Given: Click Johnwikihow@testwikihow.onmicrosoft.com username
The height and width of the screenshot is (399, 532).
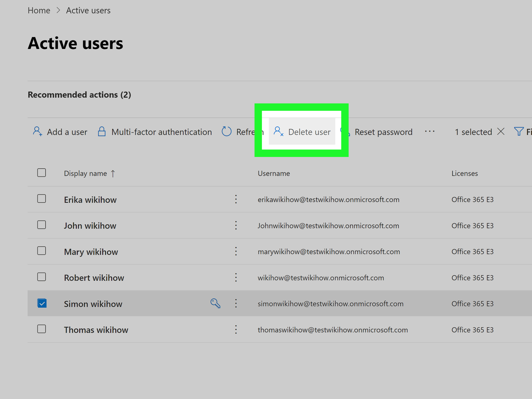Looking at the screenshot, I should [x=328, y=226].
